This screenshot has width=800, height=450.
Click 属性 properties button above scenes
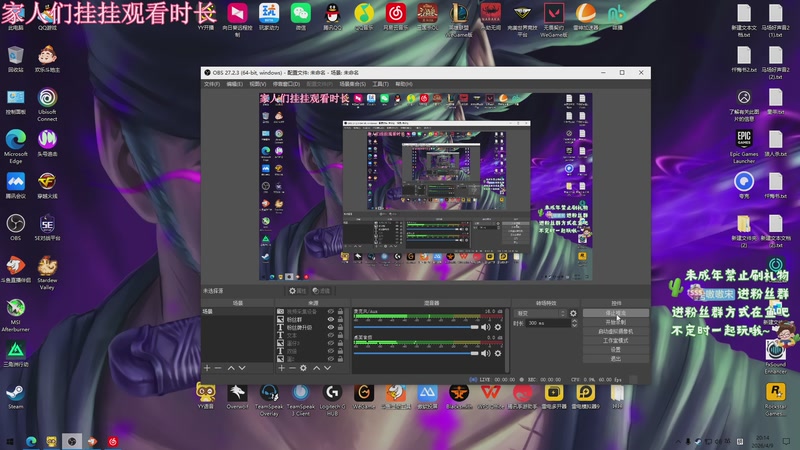pos(297,291)
